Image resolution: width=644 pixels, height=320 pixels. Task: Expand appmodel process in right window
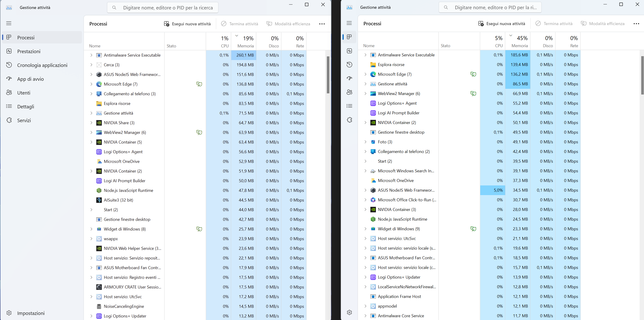(365, 306)
